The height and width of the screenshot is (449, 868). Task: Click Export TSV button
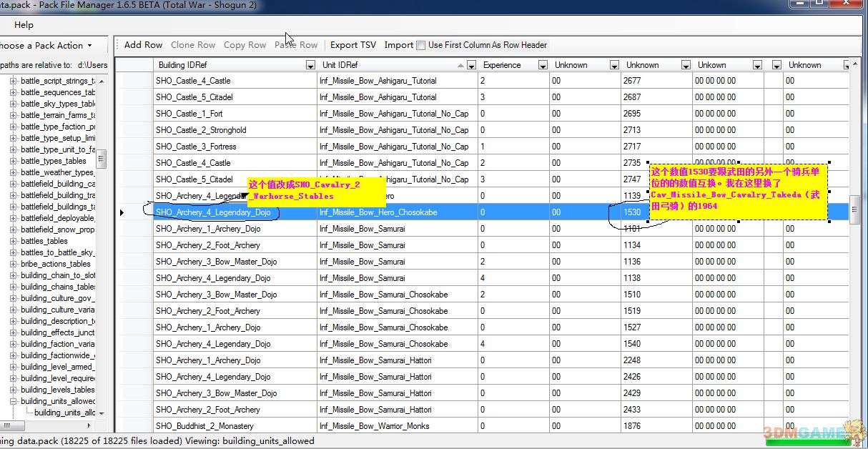tap(353, 44)
